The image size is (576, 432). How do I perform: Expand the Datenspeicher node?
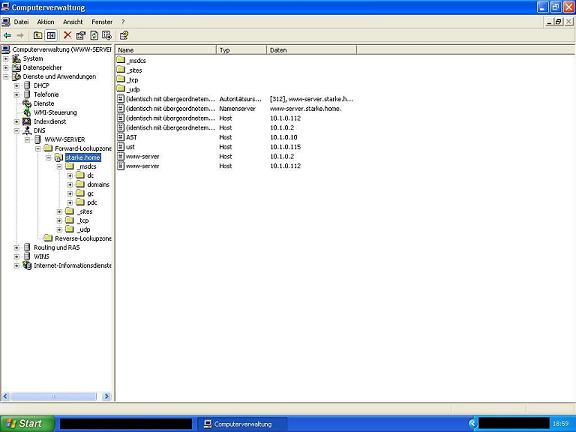[6, 68]
